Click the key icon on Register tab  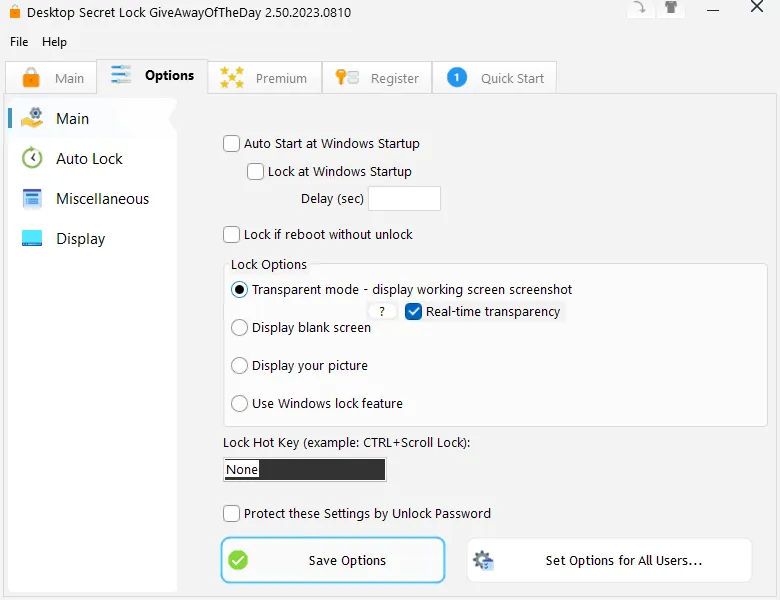[347, 77]
